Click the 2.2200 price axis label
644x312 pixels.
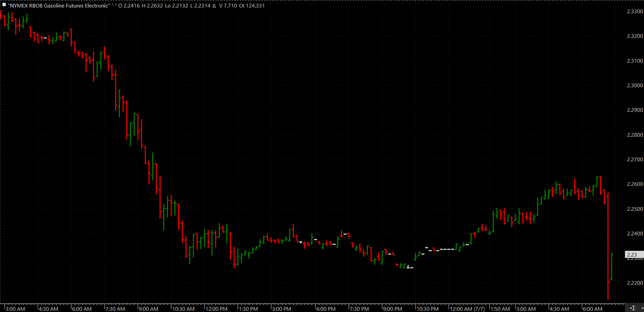point(635,283)
